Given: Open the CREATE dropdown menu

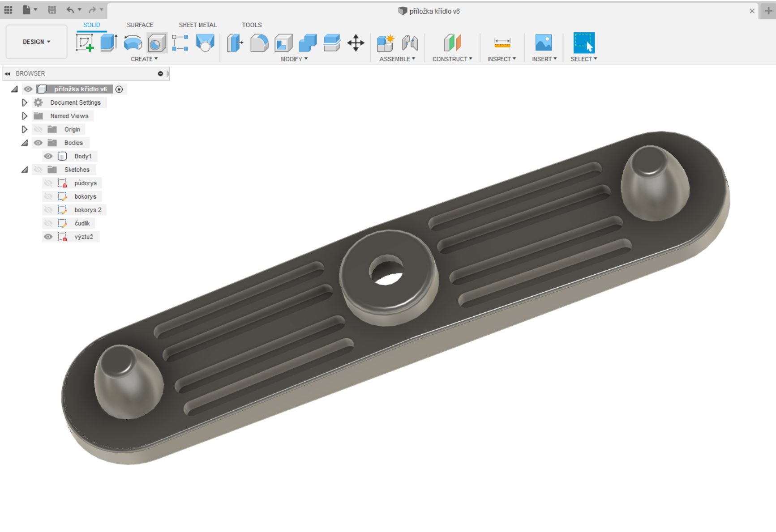Looking at the screenshot, I should tap(144, 59).
